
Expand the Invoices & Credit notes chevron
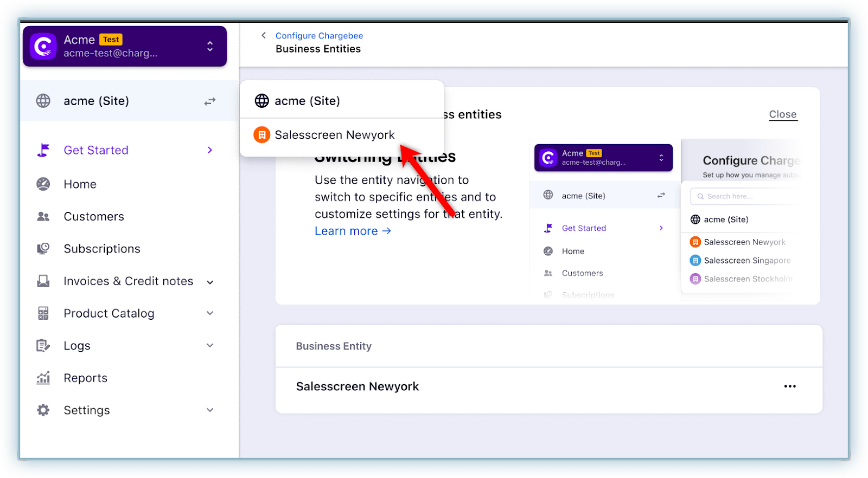point(210,282)
